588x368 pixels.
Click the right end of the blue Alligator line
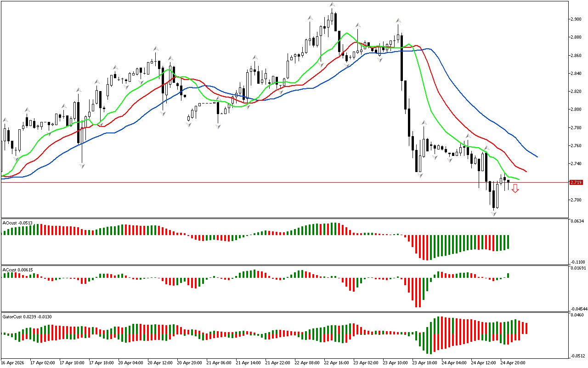[537, 156]
